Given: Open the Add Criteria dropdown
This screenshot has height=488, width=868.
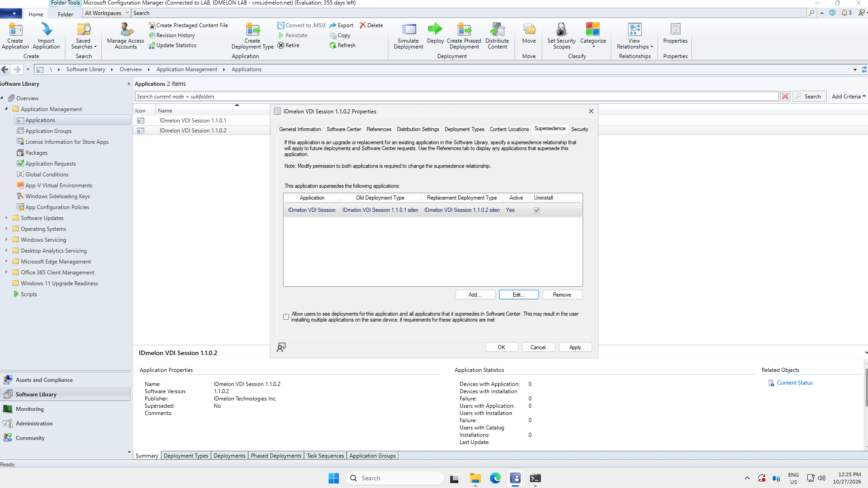Looking at the screenshot, I should coord(848,96).
